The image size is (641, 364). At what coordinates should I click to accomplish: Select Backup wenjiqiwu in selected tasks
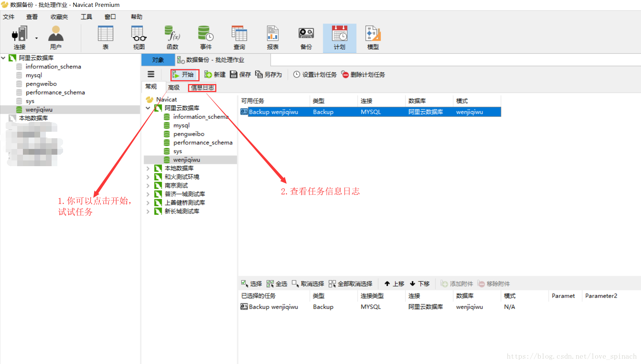273,307
